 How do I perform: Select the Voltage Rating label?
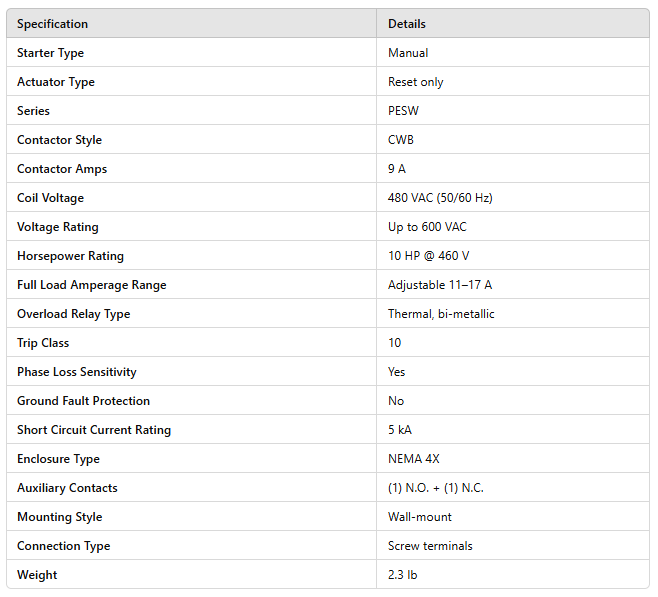tap(58, 227)
